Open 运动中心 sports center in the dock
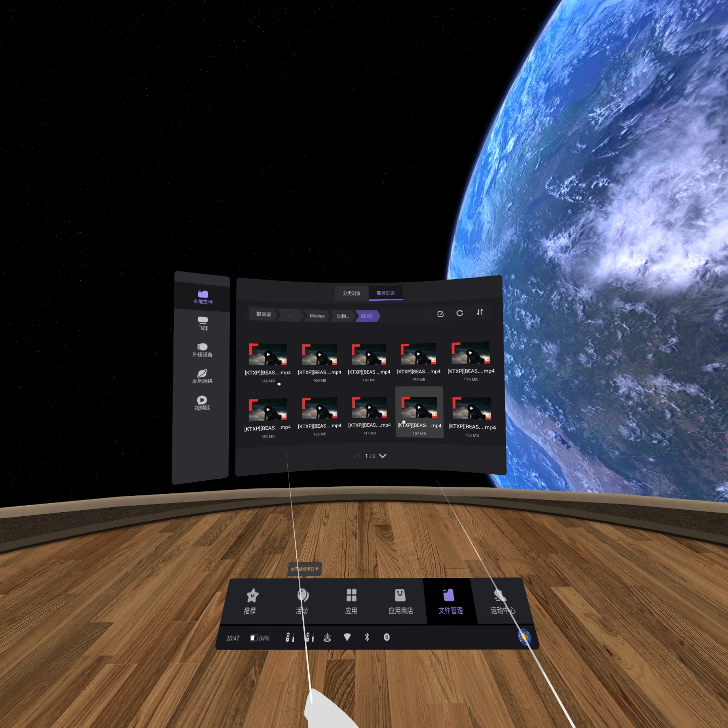The image size is (728, 728). click(x=502, y=602)
